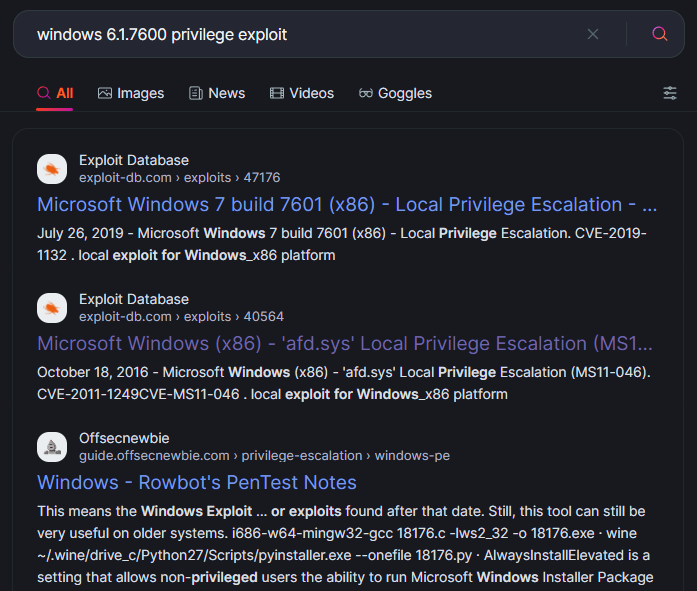Click the Videos tab film icon

(276, 93)
